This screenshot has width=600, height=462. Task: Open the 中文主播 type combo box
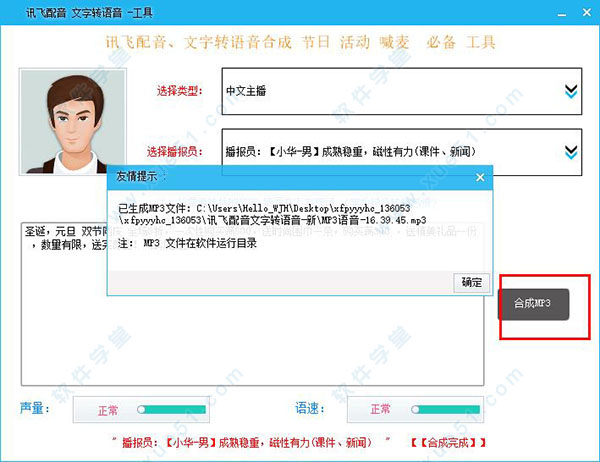click(x=402, y=91)
